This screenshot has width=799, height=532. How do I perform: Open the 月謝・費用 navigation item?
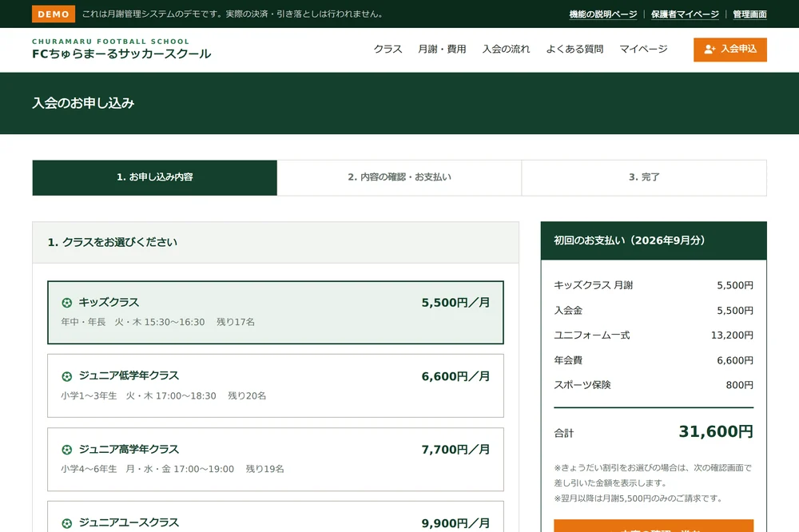[443, 49]
